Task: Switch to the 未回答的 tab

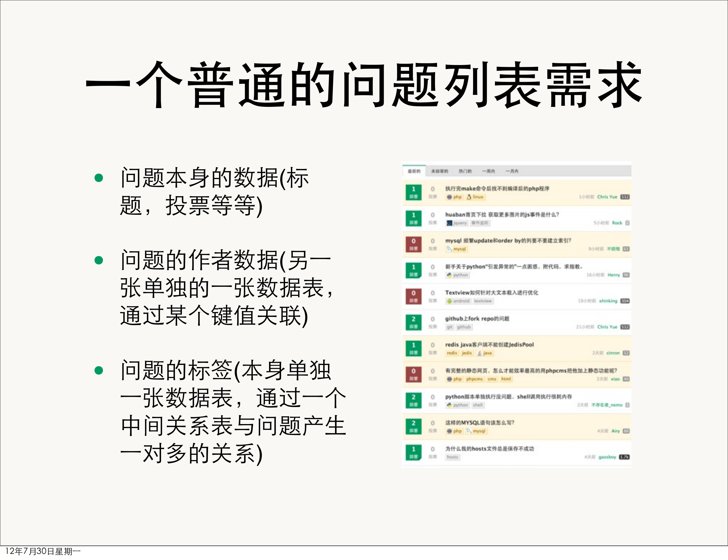Action: point(439,172)
